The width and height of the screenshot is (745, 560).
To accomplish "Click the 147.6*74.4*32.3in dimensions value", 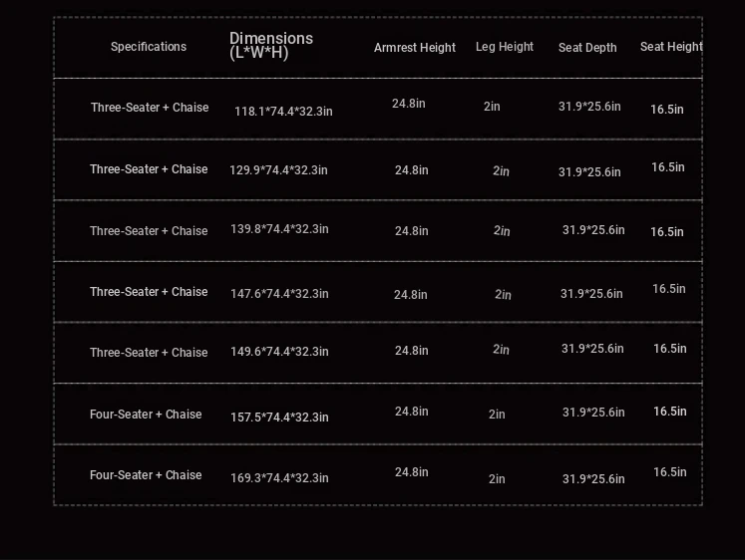I will (x=279, y=294).
